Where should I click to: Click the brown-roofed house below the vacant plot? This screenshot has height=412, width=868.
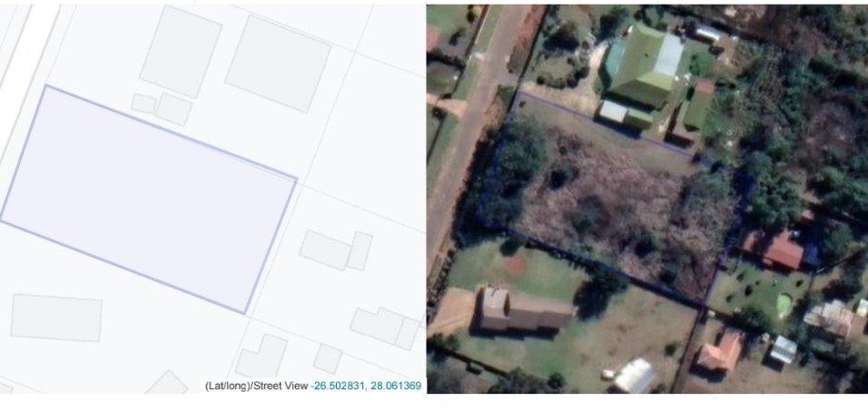524,310
